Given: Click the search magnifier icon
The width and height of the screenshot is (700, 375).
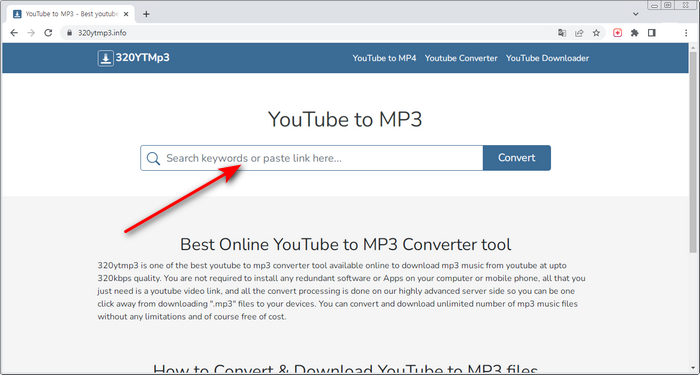Looking at the screenshot, I should pos(153,158).
